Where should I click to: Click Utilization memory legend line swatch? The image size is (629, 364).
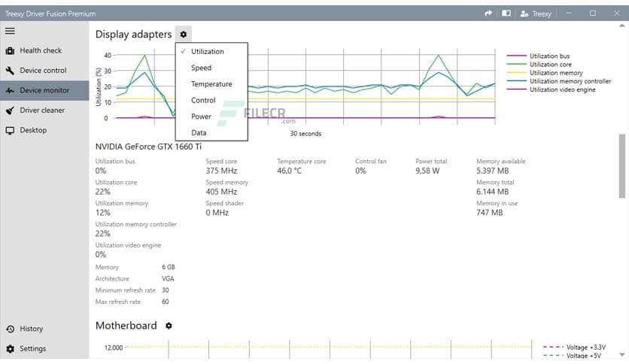coord(516,72)
